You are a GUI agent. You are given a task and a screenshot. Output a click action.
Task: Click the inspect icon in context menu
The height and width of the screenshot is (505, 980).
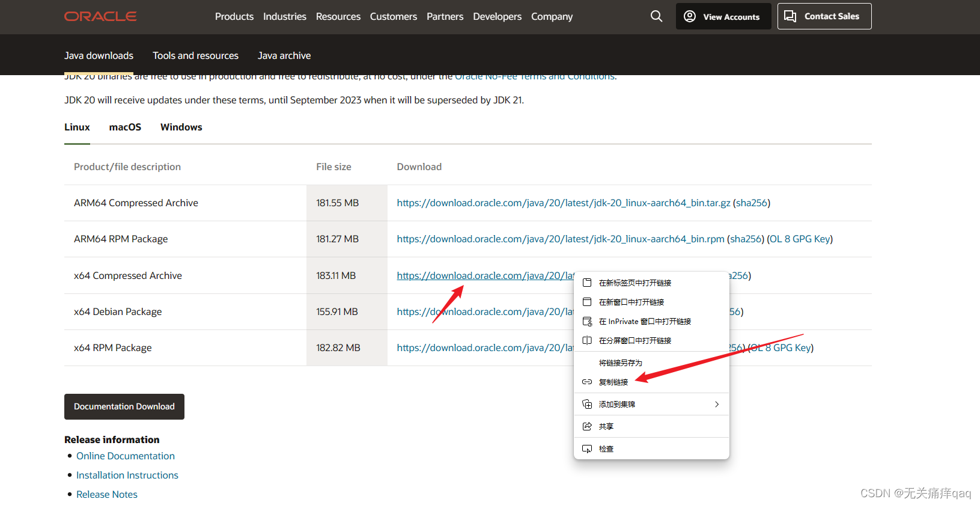click(587, 448)
